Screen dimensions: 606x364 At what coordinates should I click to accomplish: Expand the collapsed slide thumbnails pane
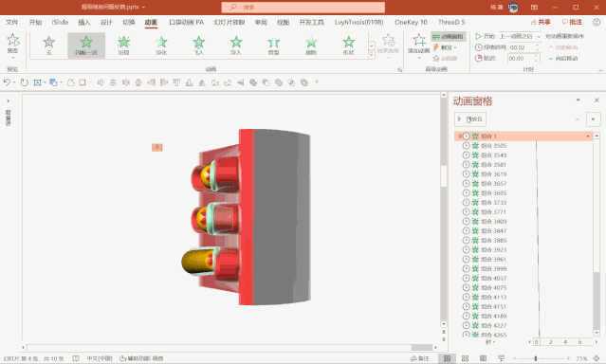click(x=9, y=100)
